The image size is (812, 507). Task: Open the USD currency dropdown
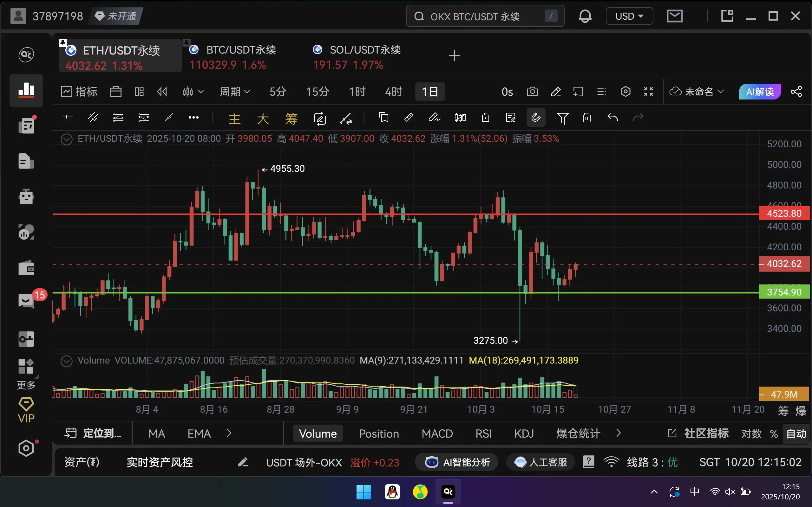point(629,16)
